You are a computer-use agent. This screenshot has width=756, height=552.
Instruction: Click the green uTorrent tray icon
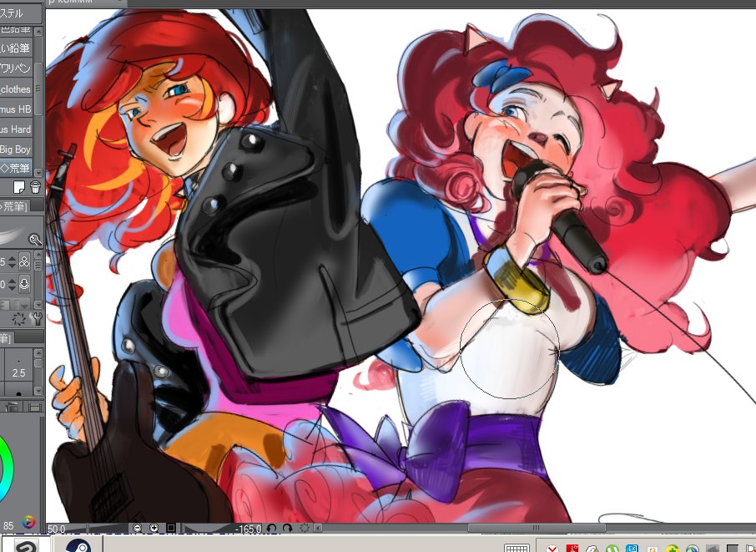click(x=612, y=549)
